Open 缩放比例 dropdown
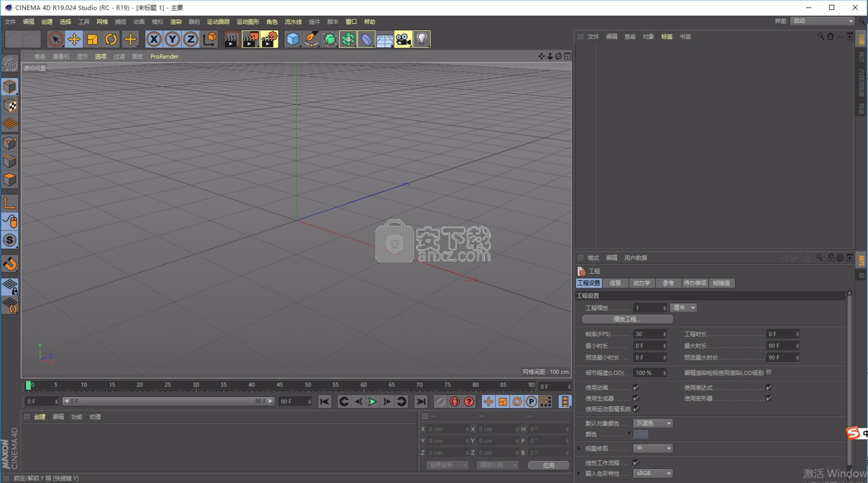Screen dimensions: 868x483 (497, 465)
